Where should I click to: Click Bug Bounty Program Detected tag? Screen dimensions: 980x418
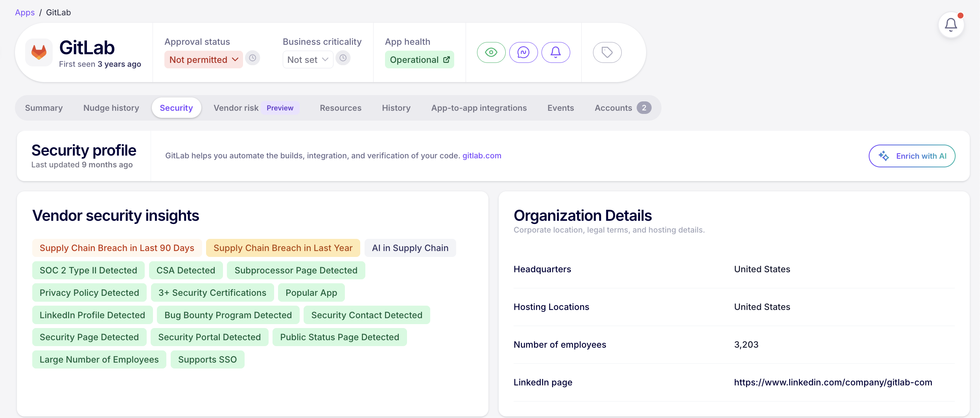pyautogui.click(x=228, y=315)
